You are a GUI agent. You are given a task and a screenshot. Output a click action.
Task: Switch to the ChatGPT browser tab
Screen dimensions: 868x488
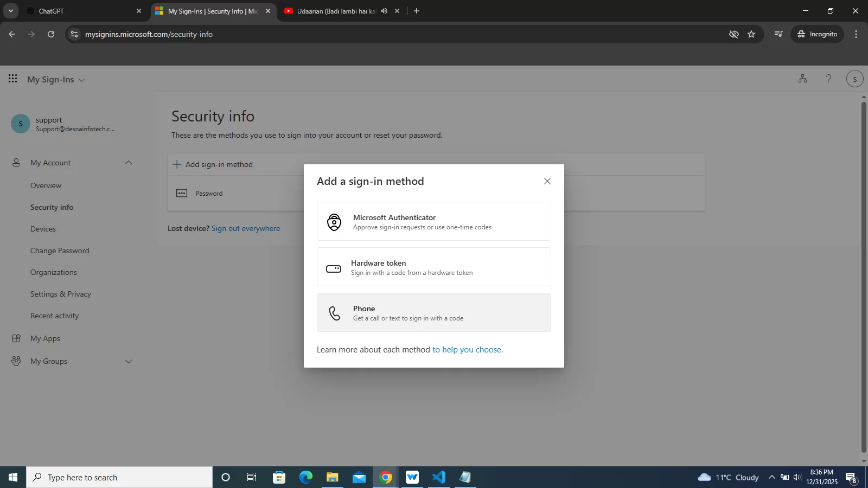[84, 11]
